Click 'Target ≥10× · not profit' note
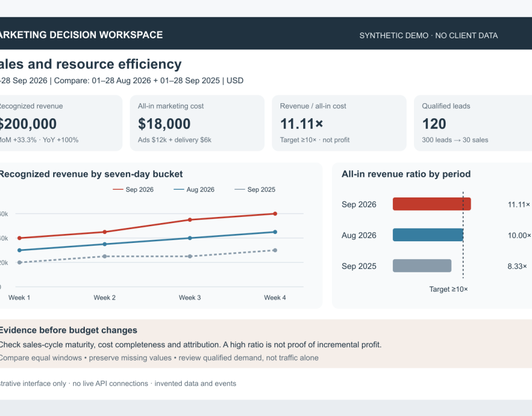Image resolution: width=532 pixels, height=416 pixels. [x=315, y=140]
